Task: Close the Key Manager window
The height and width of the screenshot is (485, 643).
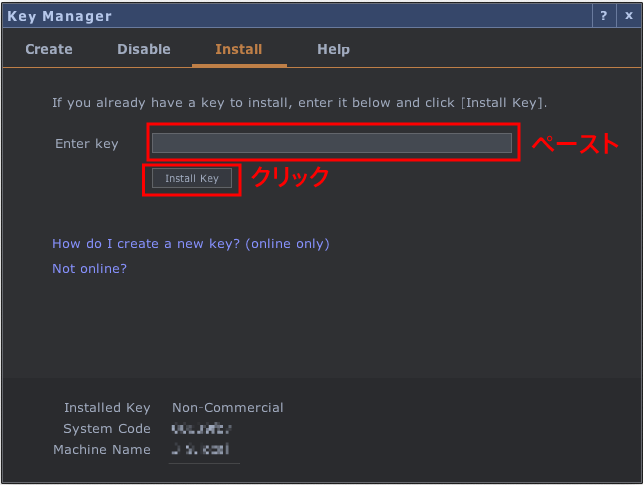Action: coord(627,16)
